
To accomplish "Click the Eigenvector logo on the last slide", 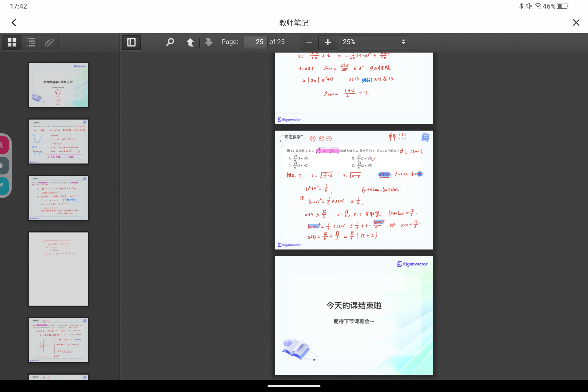I will (x=412, y=264).
